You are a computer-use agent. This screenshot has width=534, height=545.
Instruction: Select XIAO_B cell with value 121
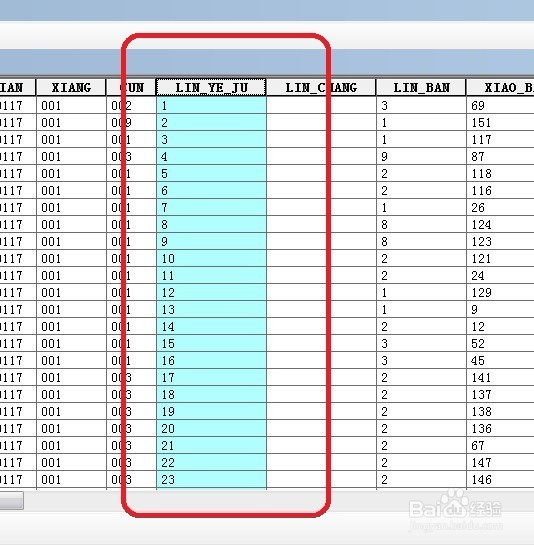point(500,259)
